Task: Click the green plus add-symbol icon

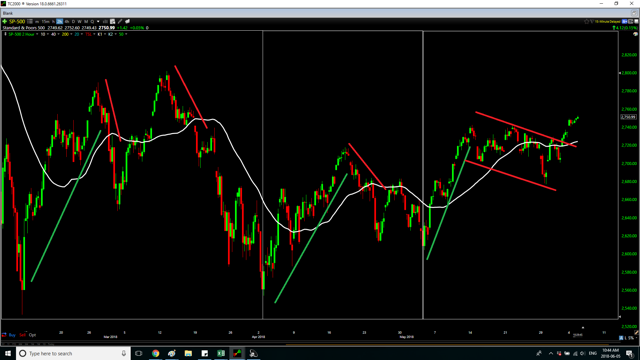Action: coord(4,21)
